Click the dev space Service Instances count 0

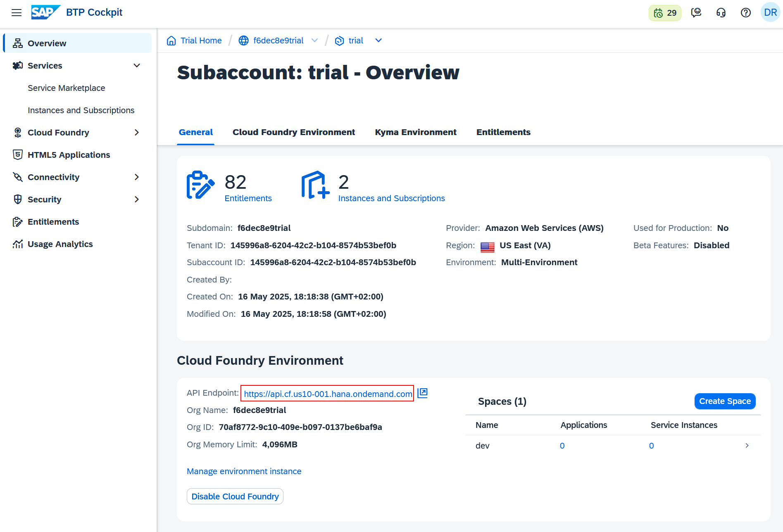652,446
